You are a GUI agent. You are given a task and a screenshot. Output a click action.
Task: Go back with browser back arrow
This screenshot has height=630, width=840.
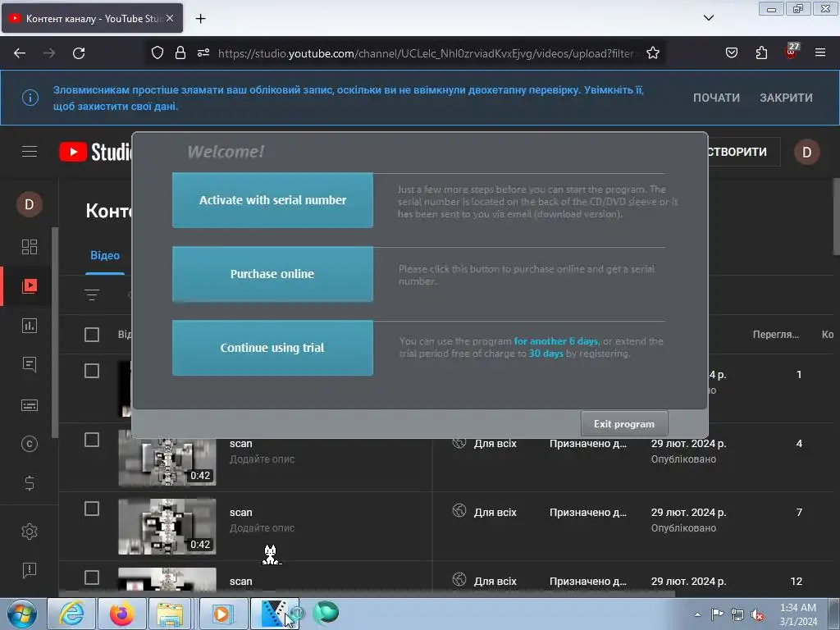point(20,53)
